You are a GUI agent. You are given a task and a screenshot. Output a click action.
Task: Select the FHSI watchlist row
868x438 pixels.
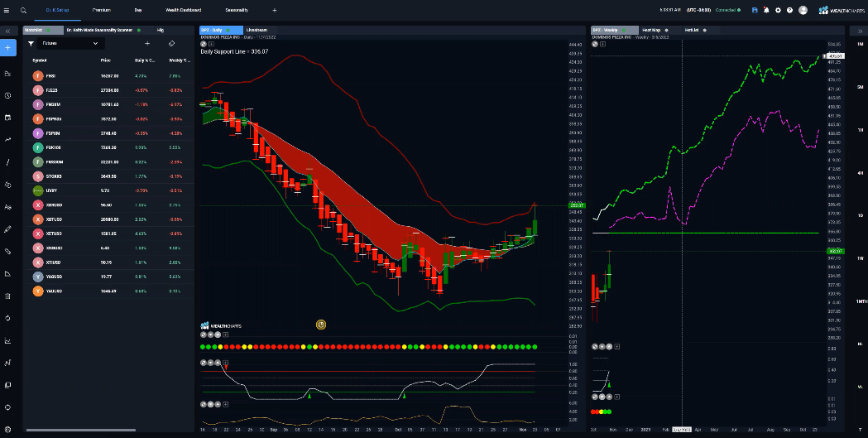[x=110, y=76]
